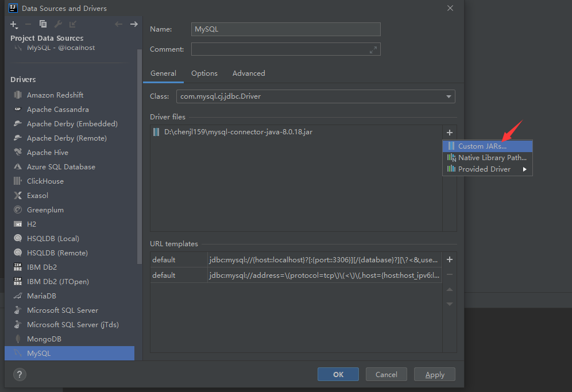Image resolution: width=572 pixels, height=392 pixels.
Task: Move URL template down
Action: click(450, 304)
